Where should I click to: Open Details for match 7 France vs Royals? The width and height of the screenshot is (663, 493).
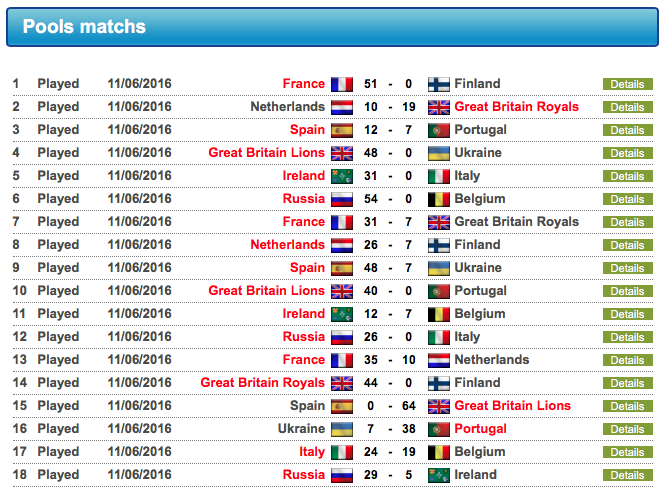point(627,222)
